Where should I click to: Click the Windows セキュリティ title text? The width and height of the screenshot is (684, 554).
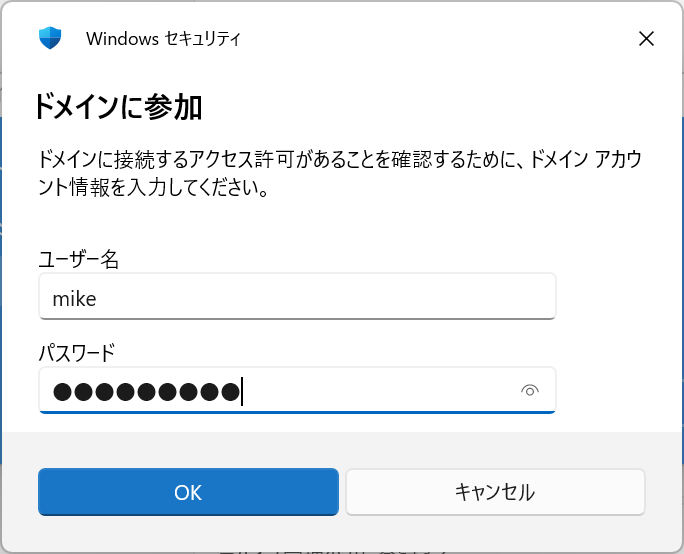point(163,39)
